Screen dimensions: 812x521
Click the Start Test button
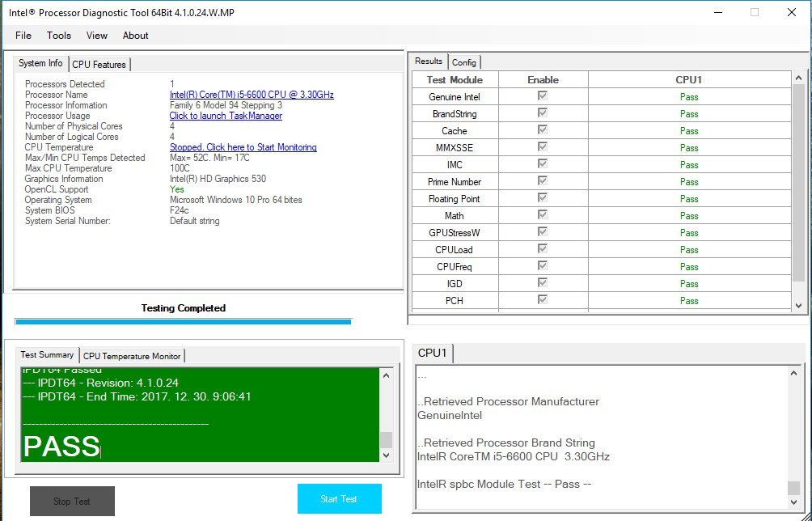(x=339, y=498)
